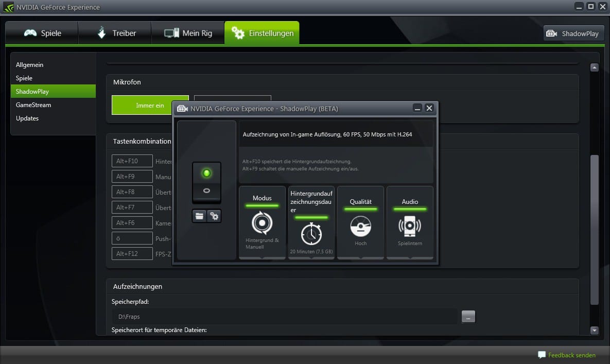Click the Qualität disc icon
This screenshot has width=610, height=364.
click(x=360, y=226)
